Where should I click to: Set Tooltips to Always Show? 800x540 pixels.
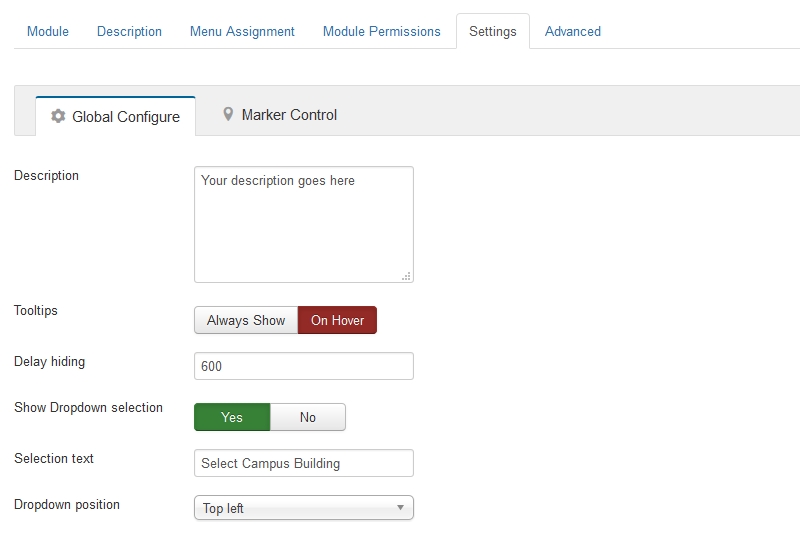click(246, 320)
